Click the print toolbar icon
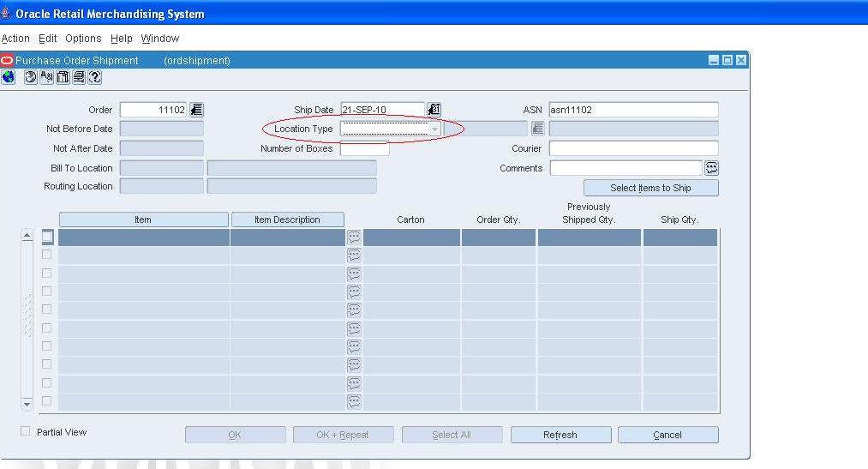 click(x=79, y=77)
